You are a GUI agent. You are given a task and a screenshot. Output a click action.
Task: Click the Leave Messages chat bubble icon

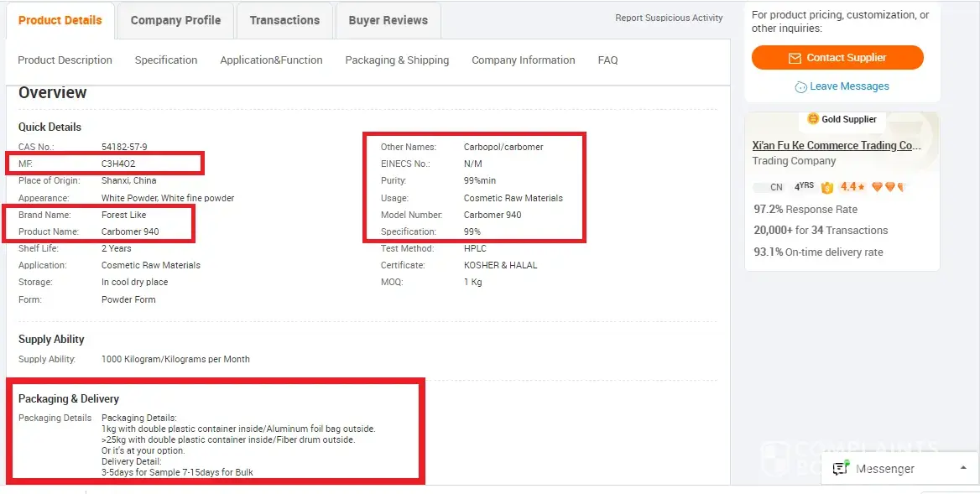point(800,87)
